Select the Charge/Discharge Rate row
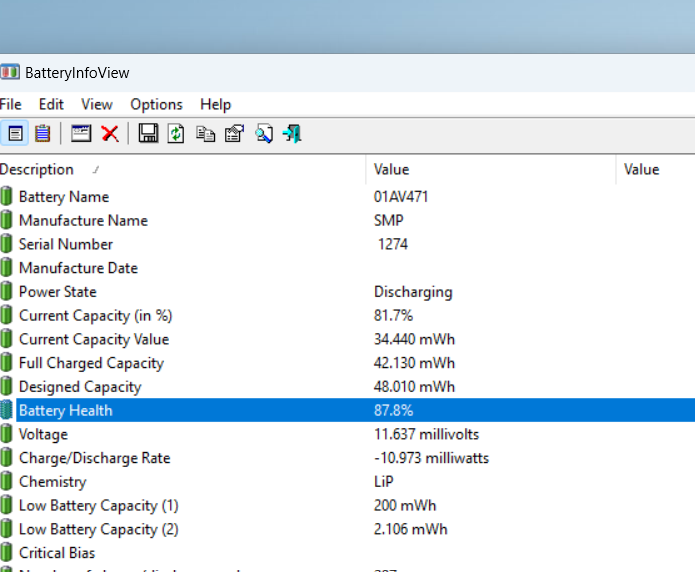The height and width of the screenshot is (572, 695). click(348, 458)
